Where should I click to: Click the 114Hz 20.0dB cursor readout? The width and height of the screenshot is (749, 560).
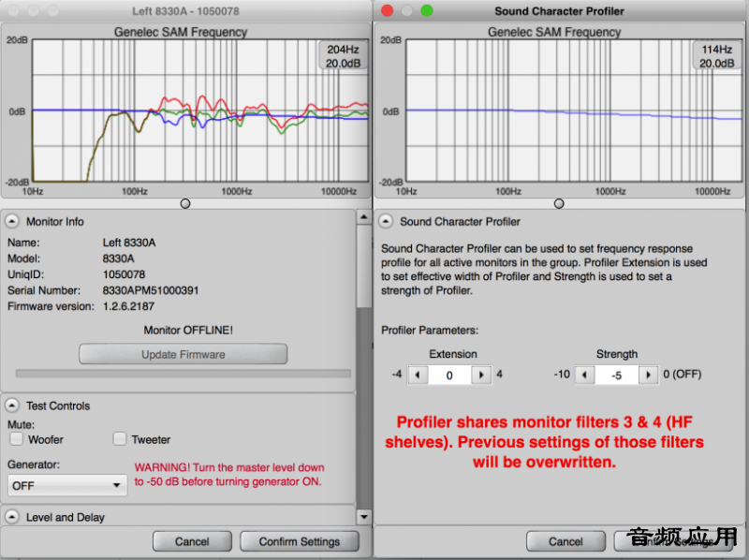point(716,56)
